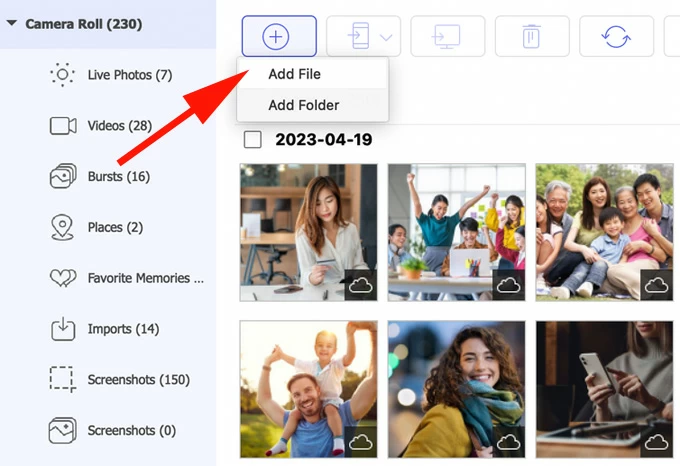Open Places (2) in sidebar

[114, 227]
